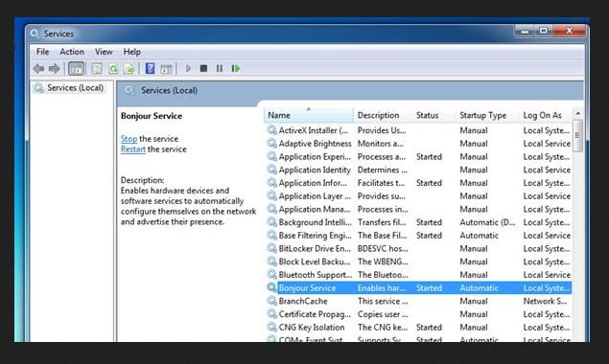The height and width of the screenshot is (364, 609).
Task: Click the gear icon beside Block Level Backup
Action: point(271,262)
